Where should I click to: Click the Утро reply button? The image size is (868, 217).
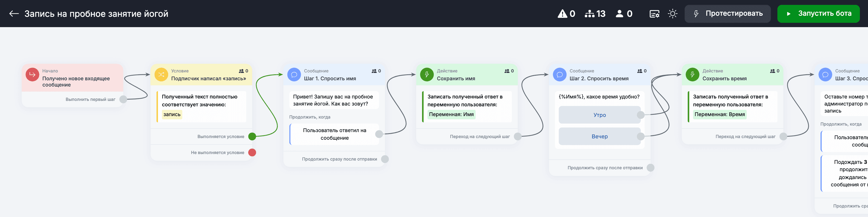pyautogui.click(x=599, y=115)
